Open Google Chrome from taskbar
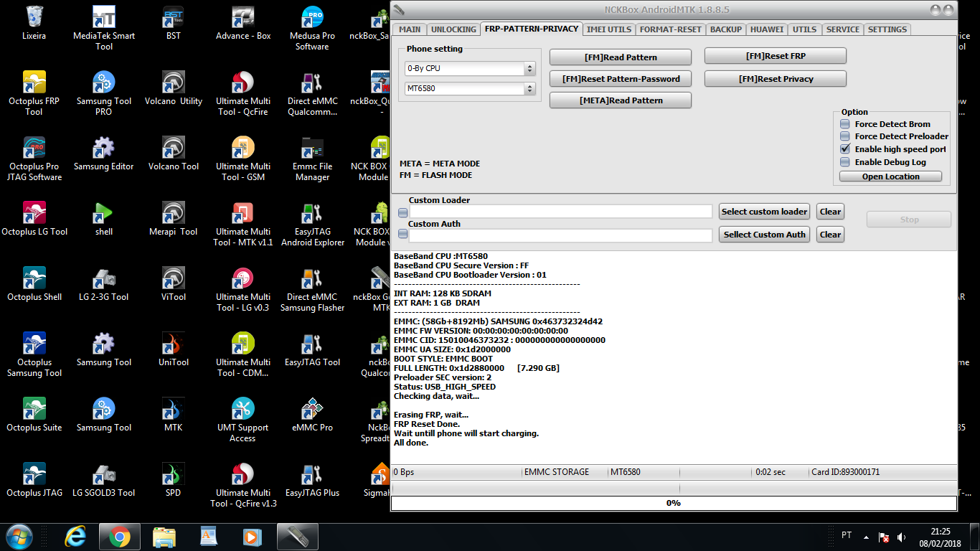The width and height of the screenshot is (980, 551). point(120,536)
